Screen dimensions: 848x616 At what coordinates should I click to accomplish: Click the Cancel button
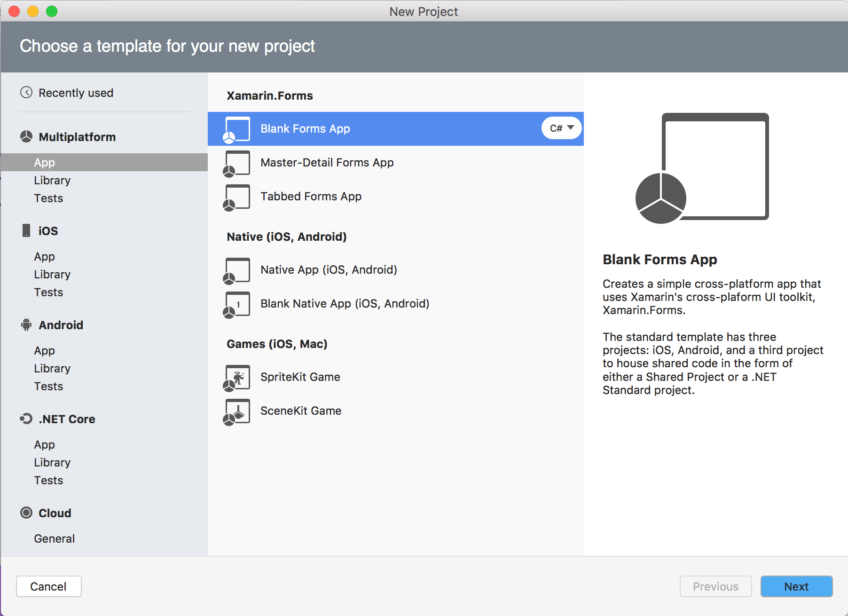point(48,586)
